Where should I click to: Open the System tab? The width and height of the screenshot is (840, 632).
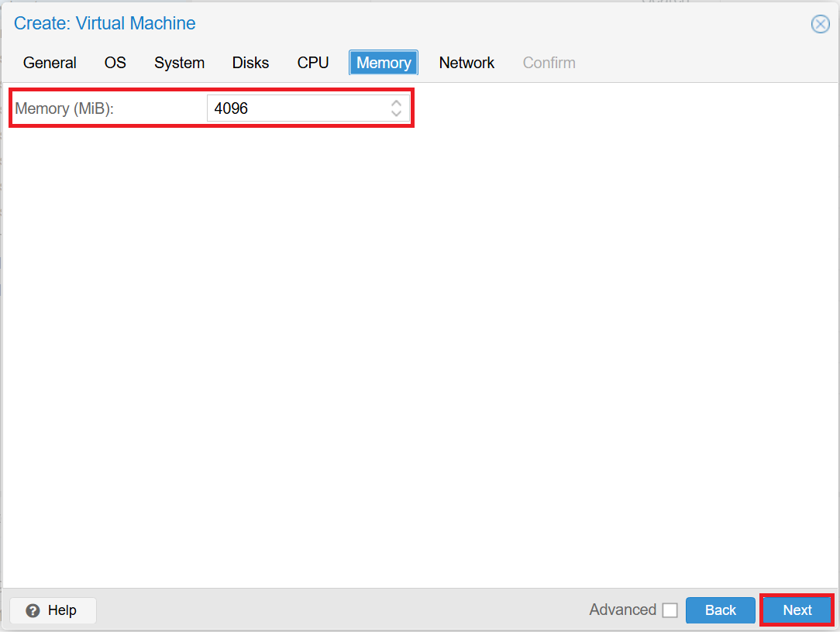pyautogui.click(x=179, y=63)
